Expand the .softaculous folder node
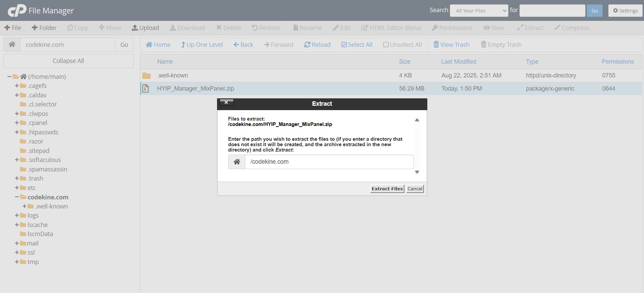The height and width of the screenshot is (293, 644). click(17, 160)
